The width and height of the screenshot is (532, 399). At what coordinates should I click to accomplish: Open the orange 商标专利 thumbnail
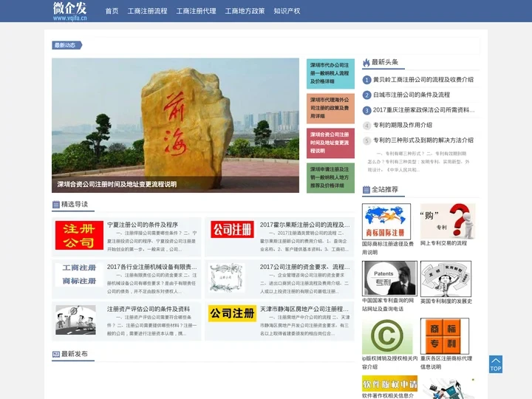[445, 336]
